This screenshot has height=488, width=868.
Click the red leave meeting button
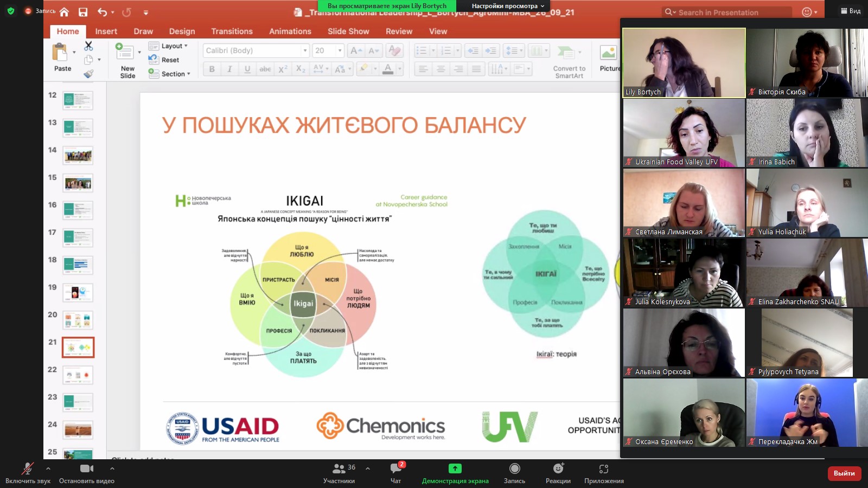tap(844, 473)
